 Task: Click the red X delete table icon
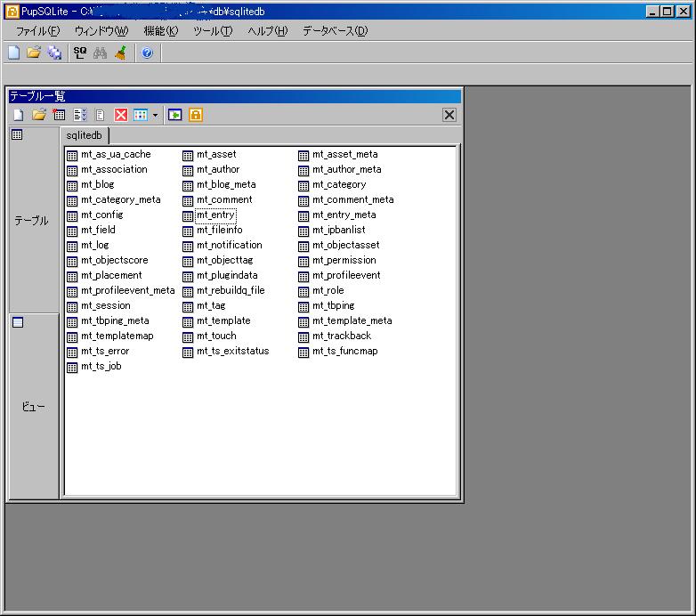pos(121,116)
